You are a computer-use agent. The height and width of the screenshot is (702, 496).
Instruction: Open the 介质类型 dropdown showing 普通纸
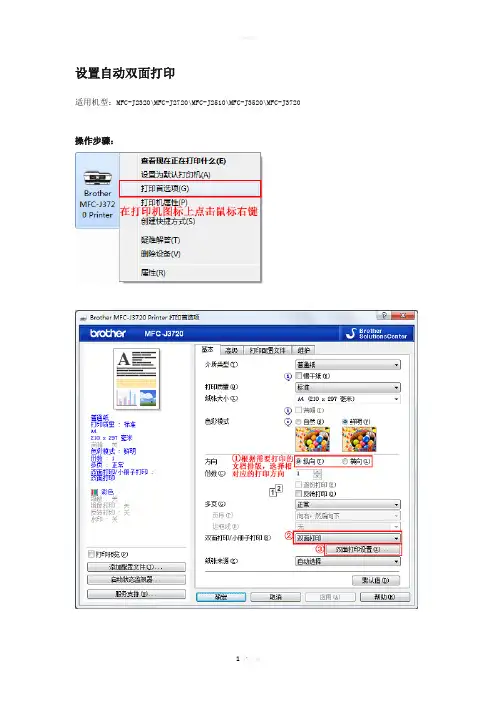point(348,365)
